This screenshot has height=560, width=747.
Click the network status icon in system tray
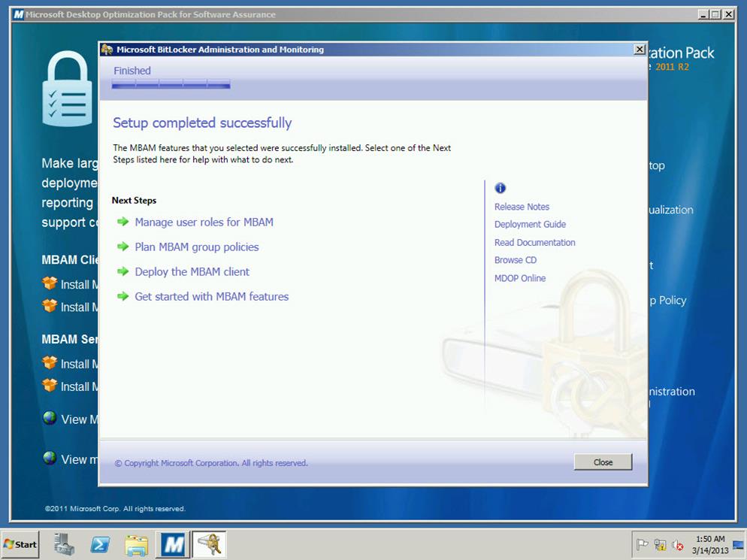click(x=660, y=544)
